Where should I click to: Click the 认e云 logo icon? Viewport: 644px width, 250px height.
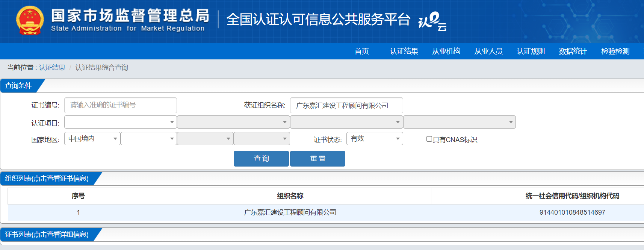432,21
